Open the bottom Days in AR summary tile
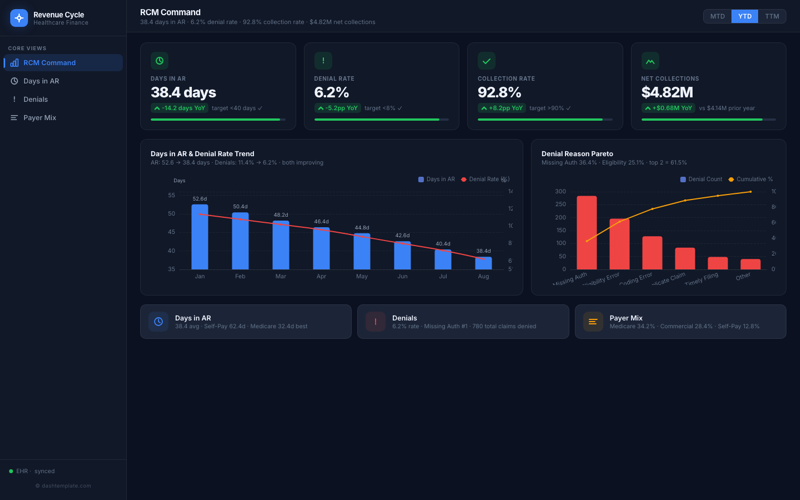The width and height of the screenshot is (800, 500). pyautogui.click(x=245, y=322)
